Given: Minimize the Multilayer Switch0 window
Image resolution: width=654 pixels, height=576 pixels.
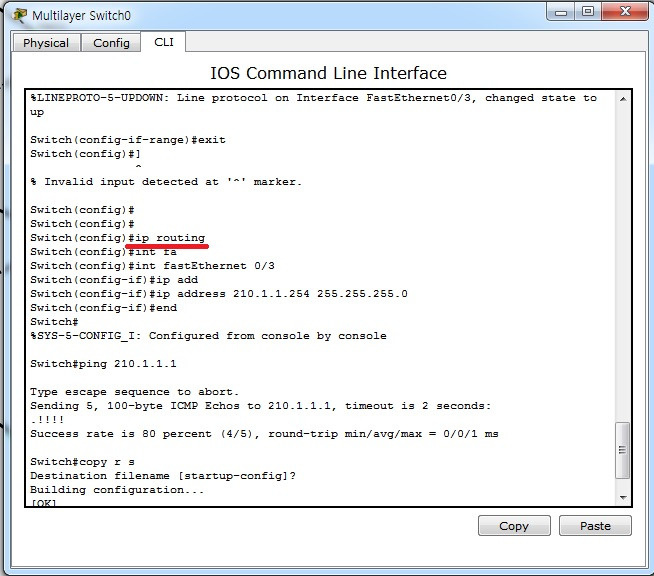Looking at the screenshot, I should tap(561, 12).
